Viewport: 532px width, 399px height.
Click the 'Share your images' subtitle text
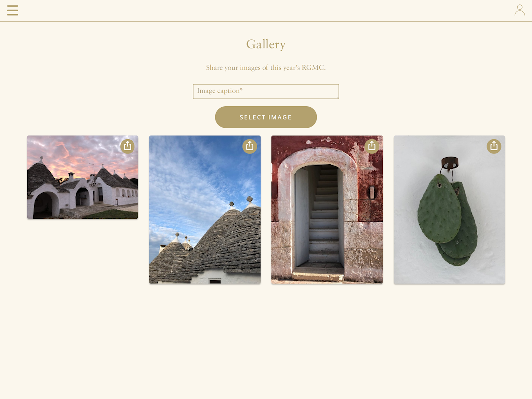266,67
